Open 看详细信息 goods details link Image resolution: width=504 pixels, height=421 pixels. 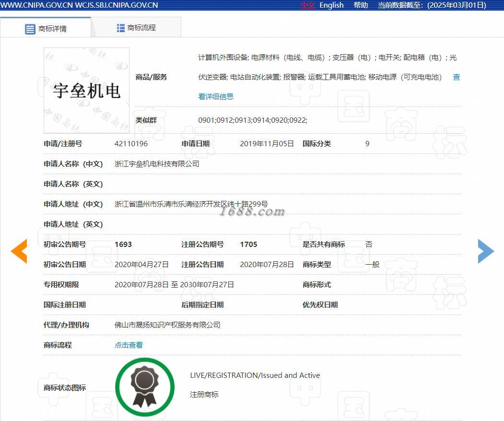(216, 96)
